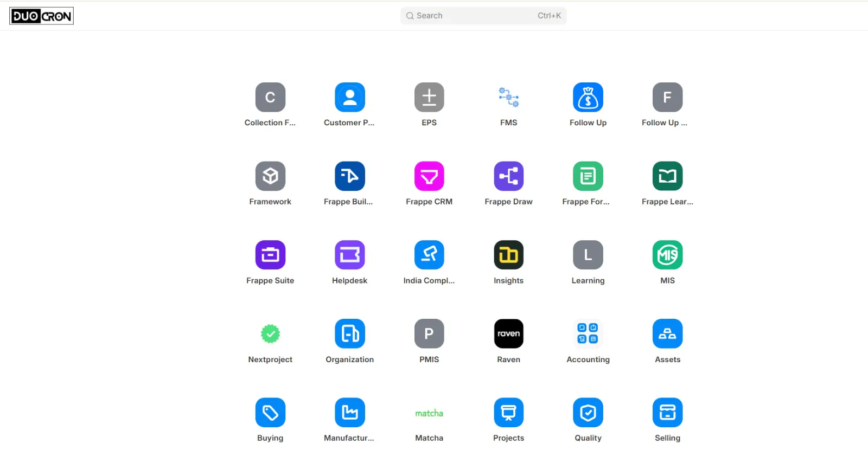Focus the Search input field
Image resolution: width=868 pixels, height=450 pixels.
click(483, 16)
